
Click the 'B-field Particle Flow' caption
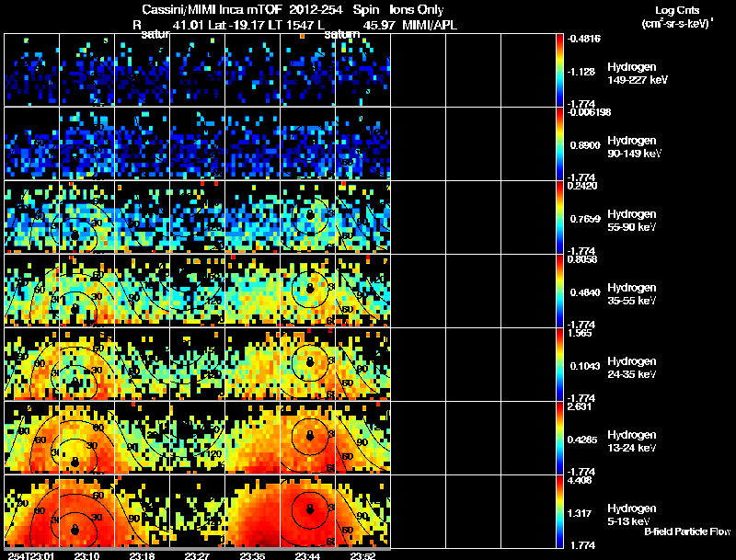(687, 531)
